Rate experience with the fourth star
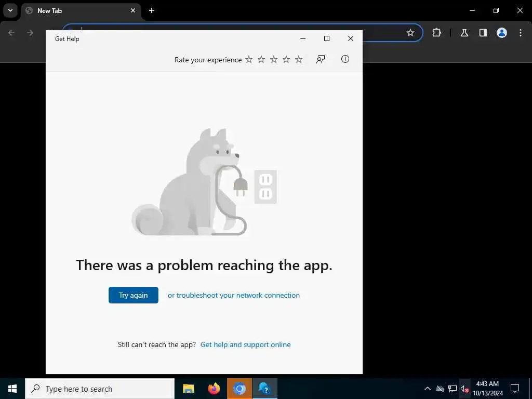 [286, 60]
